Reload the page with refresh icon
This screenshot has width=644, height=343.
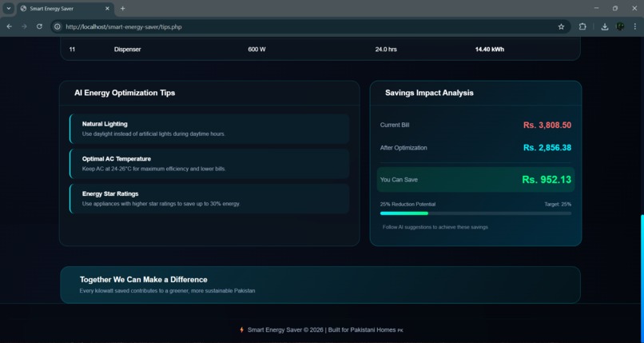click(x=39, y=26)
